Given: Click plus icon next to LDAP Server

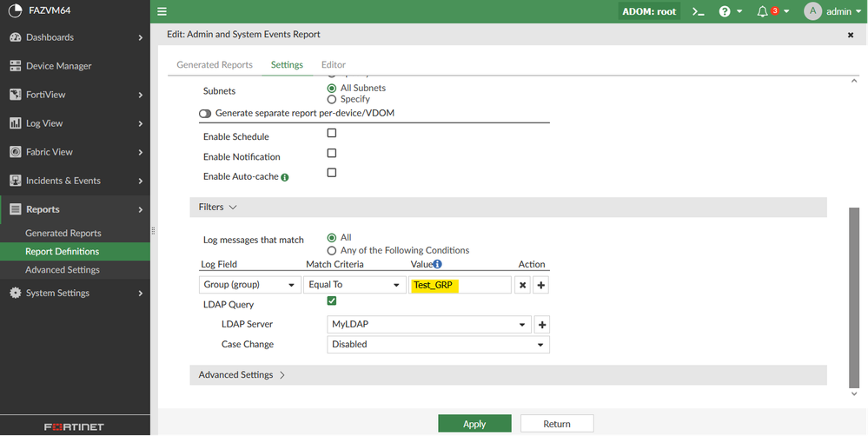Looking at the screenshot, I should [x=540, y=324].
